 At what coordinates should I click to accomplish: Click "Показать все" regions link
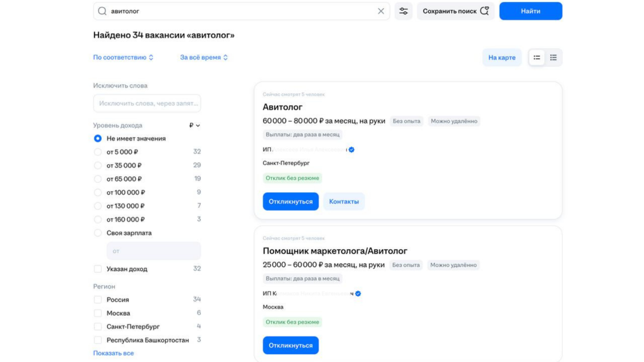113,353
